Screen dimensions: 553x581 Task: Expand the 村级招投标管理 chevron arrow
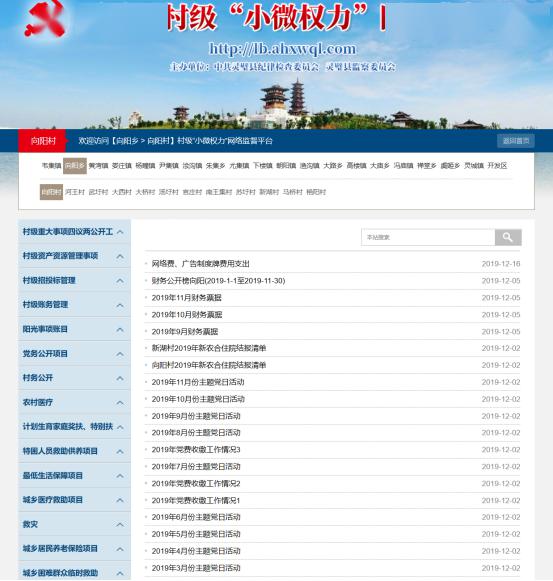tap(120, 280)
